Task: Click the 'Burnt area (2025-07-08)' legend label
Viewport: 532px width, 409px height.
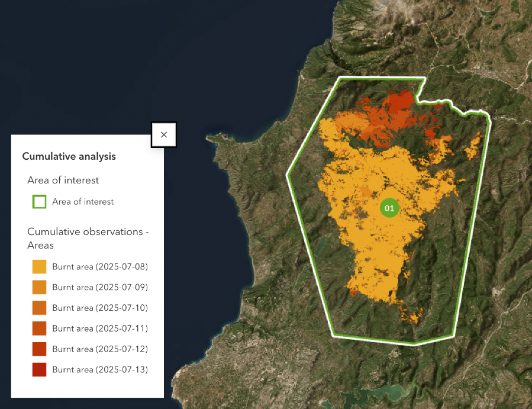Action: pos(100,267)
